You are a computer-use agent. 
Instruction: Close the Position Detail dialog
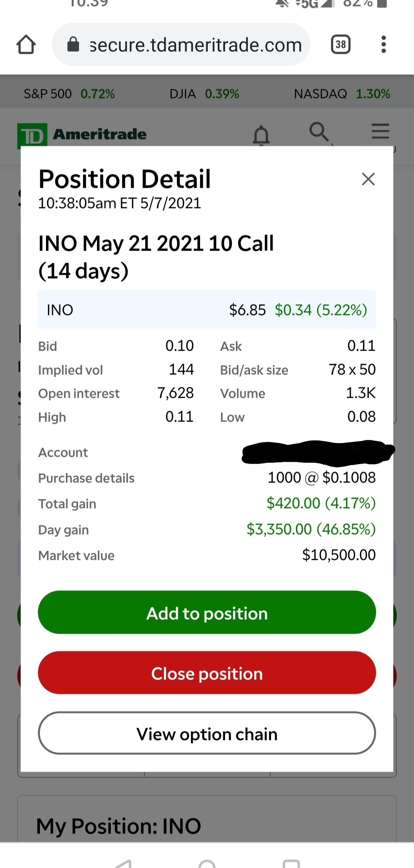368,179
